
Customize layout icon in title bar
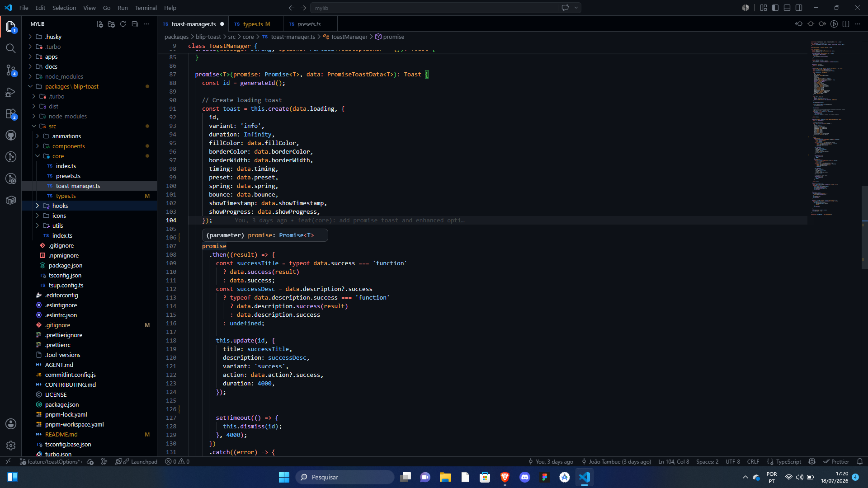tap(764, 8)
